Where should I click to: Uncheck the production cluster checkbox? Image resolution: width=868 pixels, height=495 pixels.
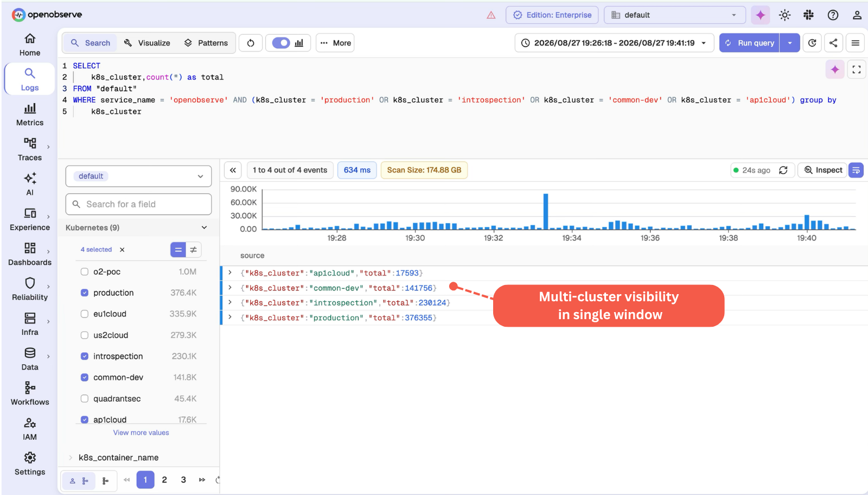[x=85, y=293]
